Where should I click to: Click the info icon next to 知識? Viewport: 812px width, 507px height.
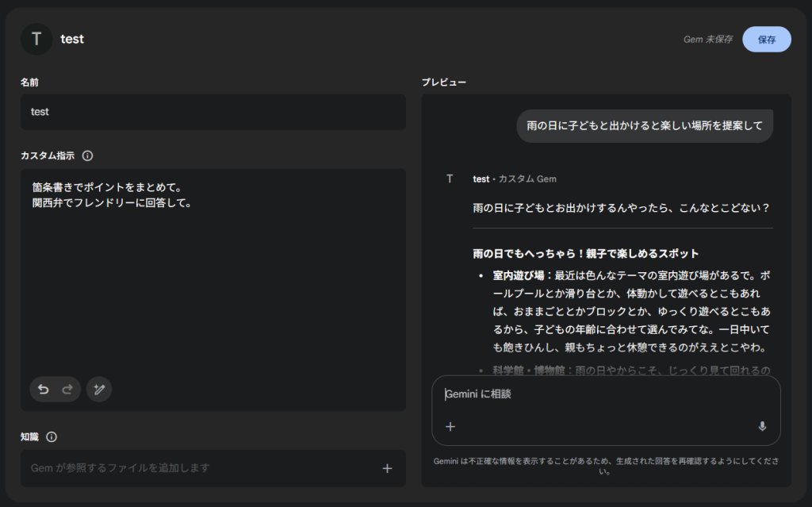point(52,437)
